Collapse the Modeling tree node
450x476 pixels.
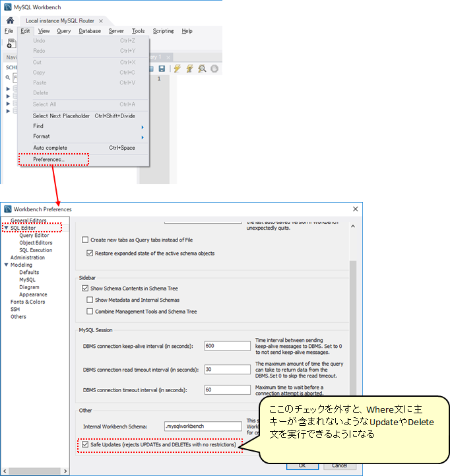(x=6, y=265)
